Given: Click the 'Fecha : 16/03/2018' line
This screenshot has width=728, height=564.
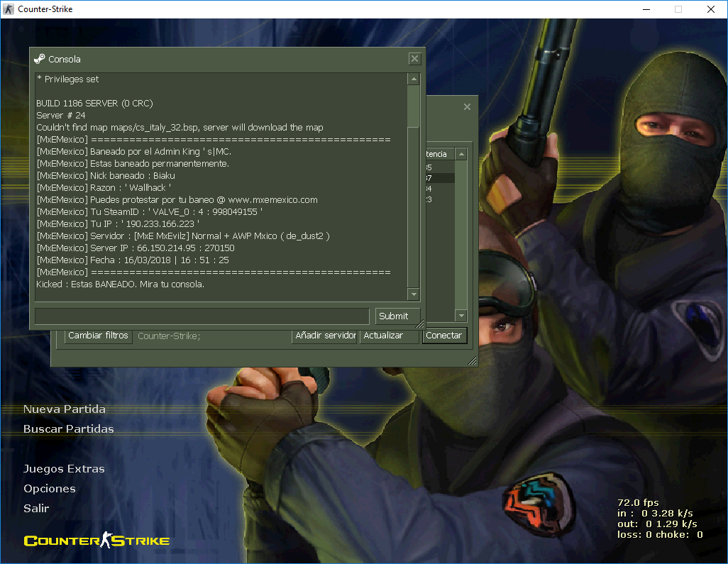Looking at the screenshot, I should 133,260.
